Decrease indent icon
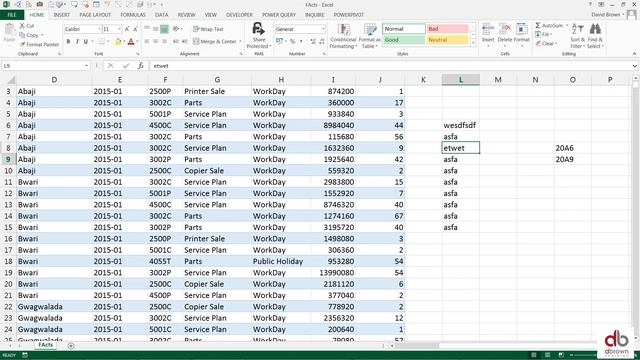This screenshot has height=360, width=640. [176, 41]
